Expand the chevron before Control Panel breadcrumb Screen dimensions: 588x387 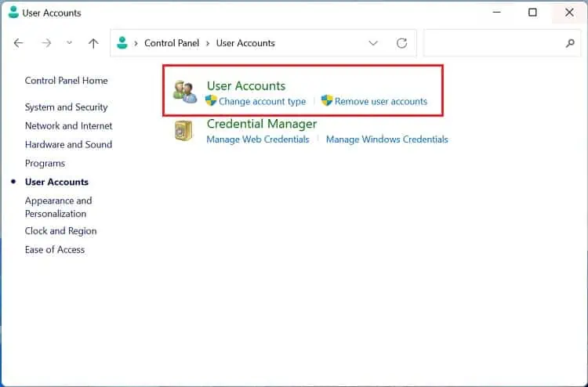pyautogui.click(x=136, y=43)
